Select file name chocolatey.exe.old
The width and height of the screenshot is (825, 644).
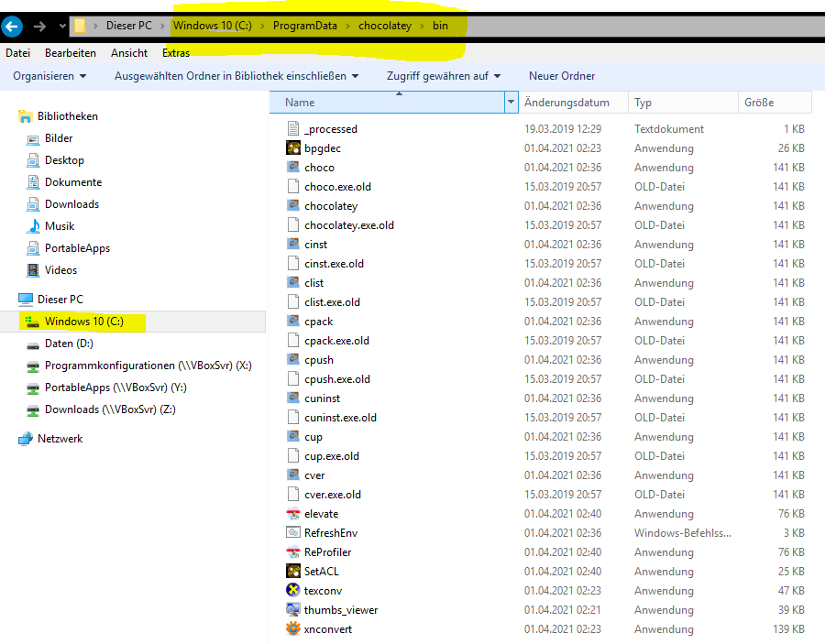pyautogui.click(x=349, y=225)
